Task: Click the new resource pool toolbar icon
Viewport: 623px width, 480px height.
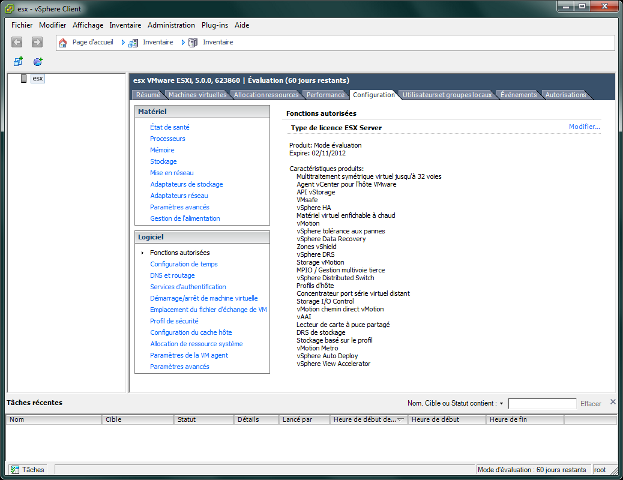Action: pos(38,62)
